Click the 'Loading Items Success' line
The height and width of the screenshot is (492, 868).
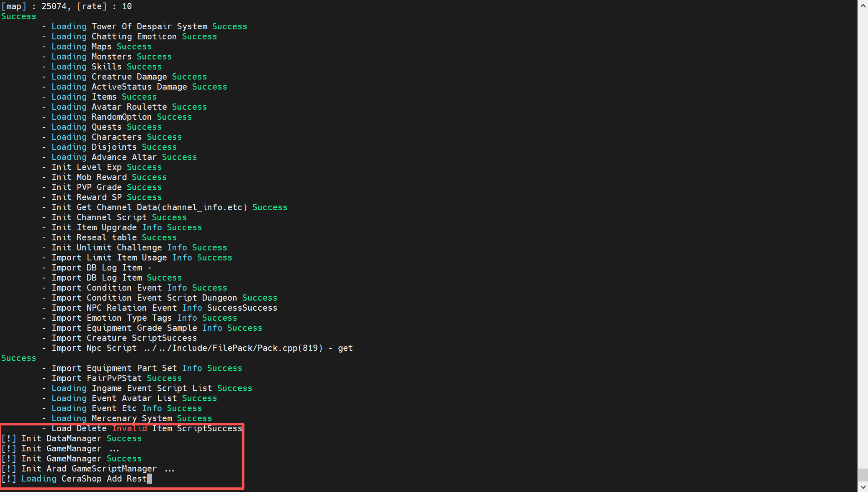coord(99,97)
